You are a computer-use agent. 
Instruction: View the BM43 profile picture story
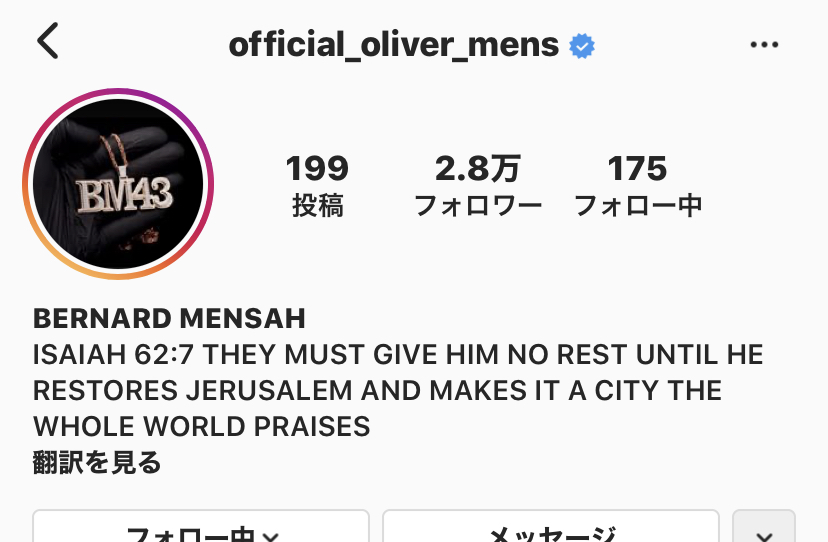[118, 184]
